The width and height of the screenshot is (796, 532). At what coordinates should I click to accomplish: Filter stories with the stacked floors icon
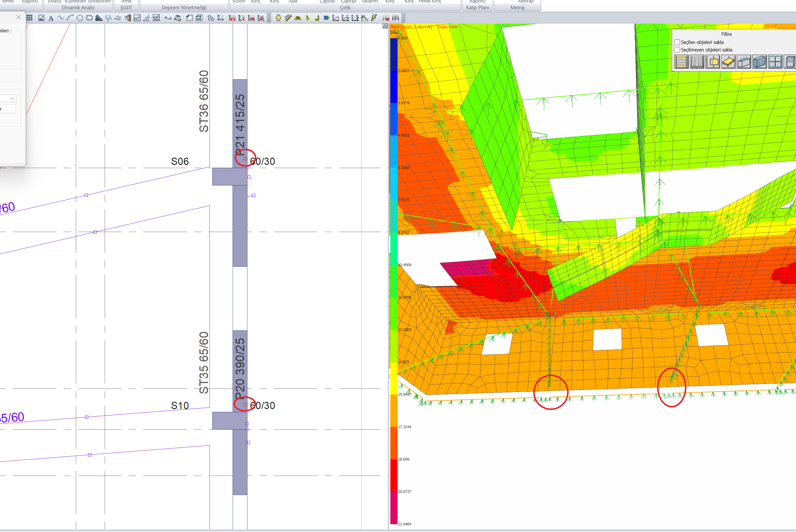[x=681, y=62]
